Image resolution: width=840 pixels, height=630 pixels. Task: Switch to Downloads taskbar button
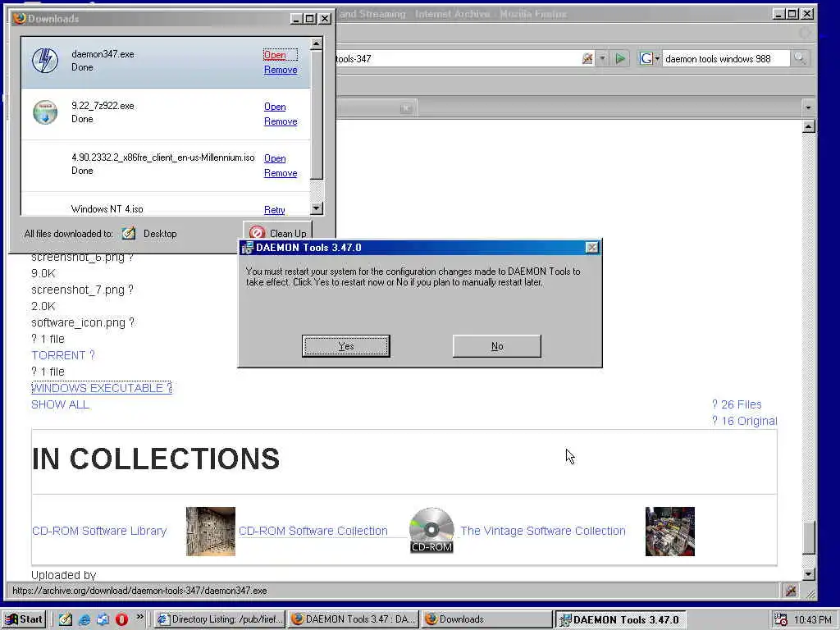[x=486, y=619]
